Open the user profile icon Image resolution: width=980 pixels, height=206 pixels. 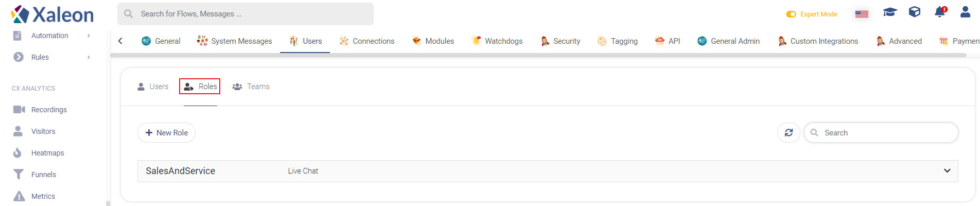click(x=965, y=12)
